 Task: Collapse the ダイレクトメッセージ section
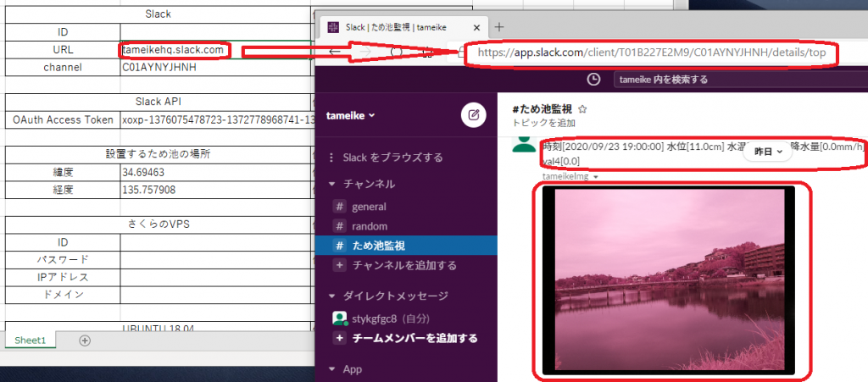pyautogui.click(x=332, y=296)
